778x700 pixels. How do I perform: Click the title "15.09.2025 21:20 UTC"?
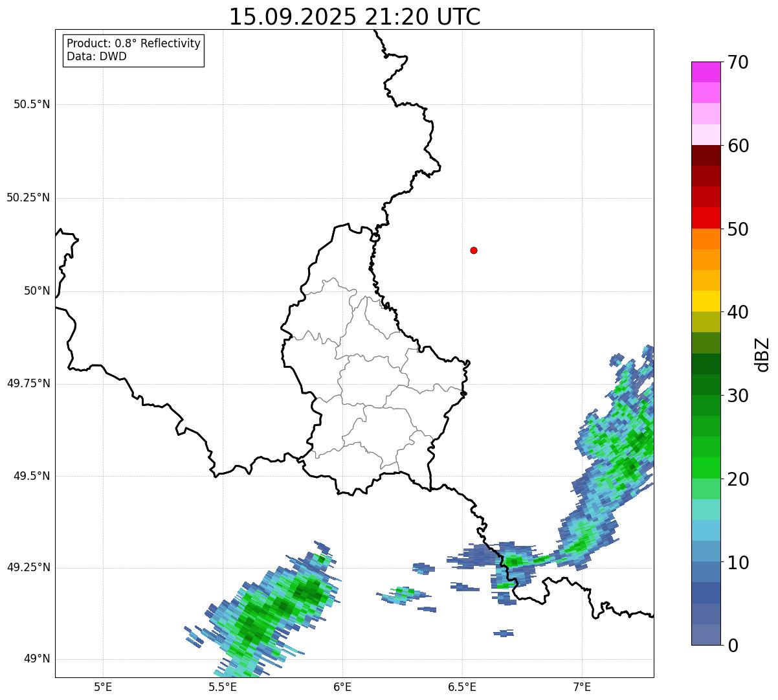pos(355,17)
